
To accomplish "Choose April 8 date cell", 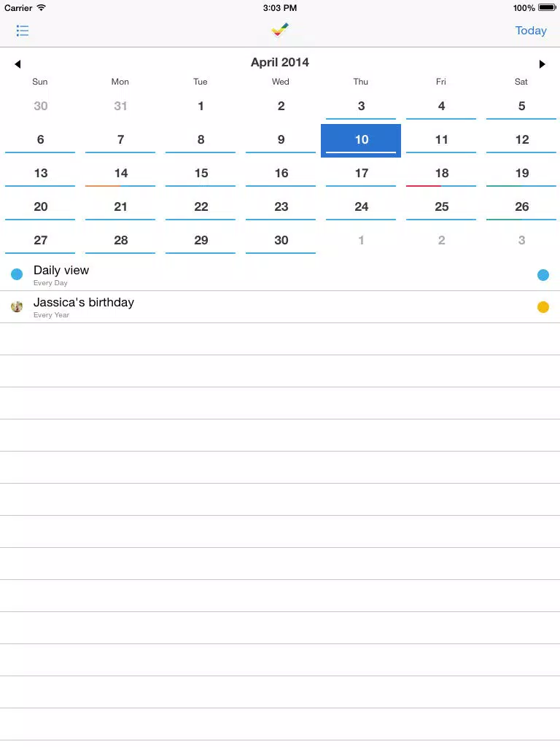I will pos(201,139).
